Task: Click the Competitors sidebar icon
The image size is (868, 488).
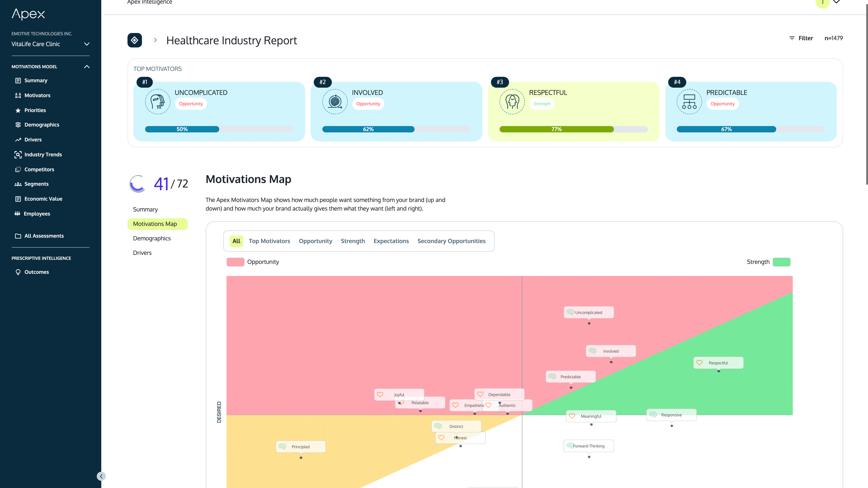Action: pyautogui.click(x=18, y=169)
